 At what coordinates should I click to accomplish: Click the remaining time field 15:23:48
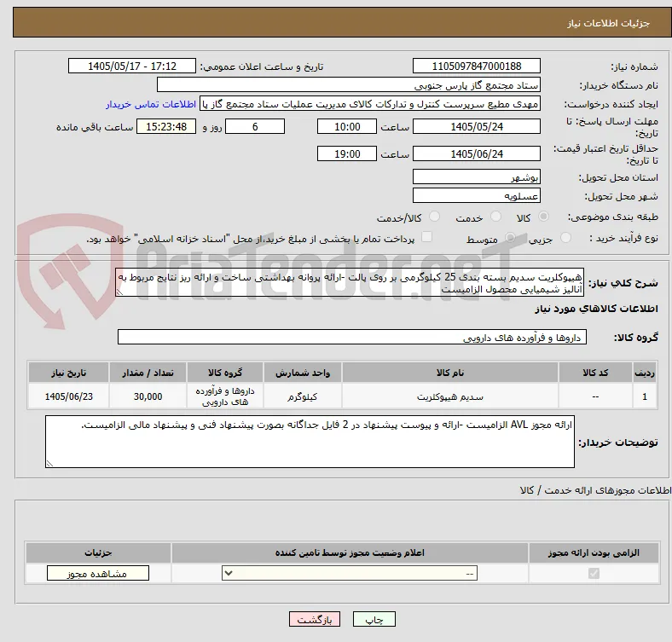[x=166, y=126]
